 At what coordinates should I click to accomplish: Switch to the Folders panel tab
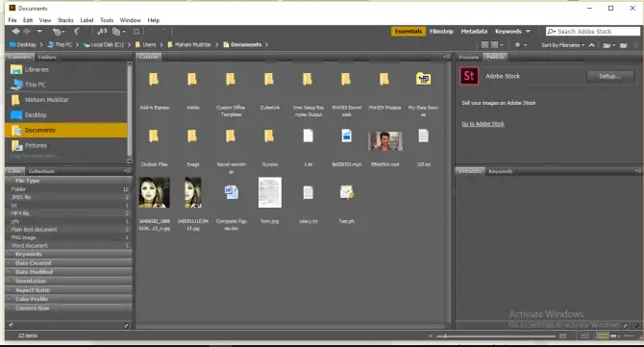click(x=47, y=57)
